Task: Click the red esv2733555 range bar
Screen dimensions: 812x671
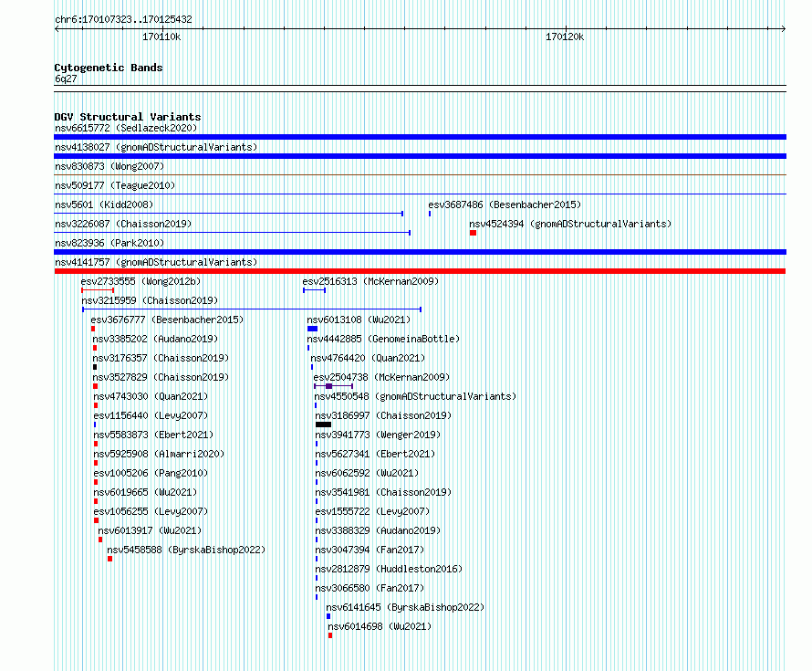Action: point(98,290)
